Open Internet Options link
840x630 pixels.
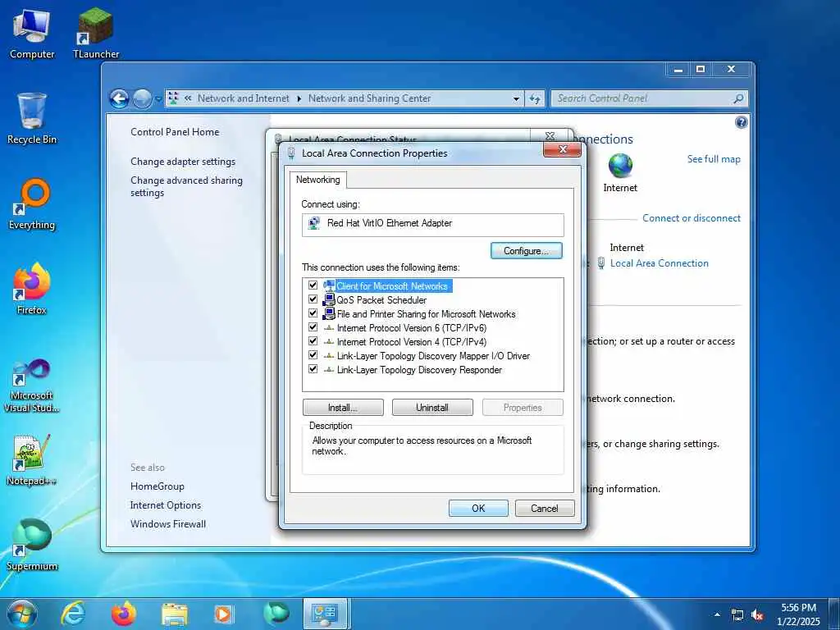pos(166,505)
